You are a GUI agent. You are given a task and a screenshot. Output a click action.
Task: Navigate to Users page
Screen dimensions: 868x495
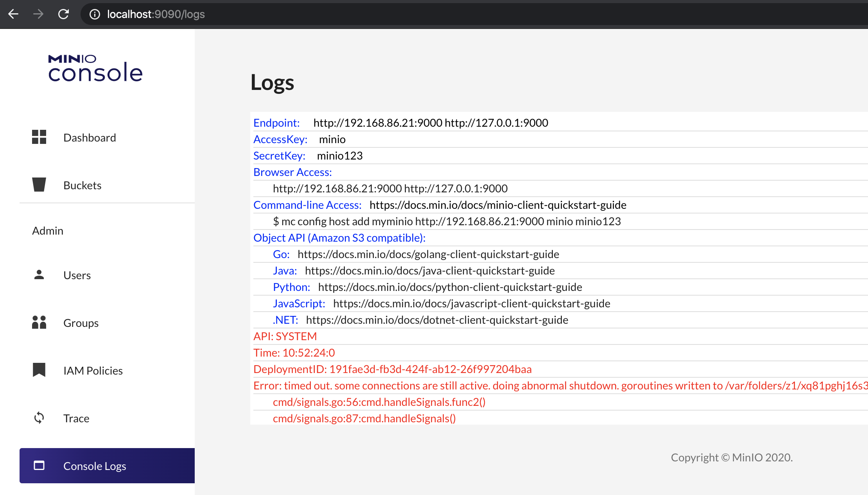point(77,275)
